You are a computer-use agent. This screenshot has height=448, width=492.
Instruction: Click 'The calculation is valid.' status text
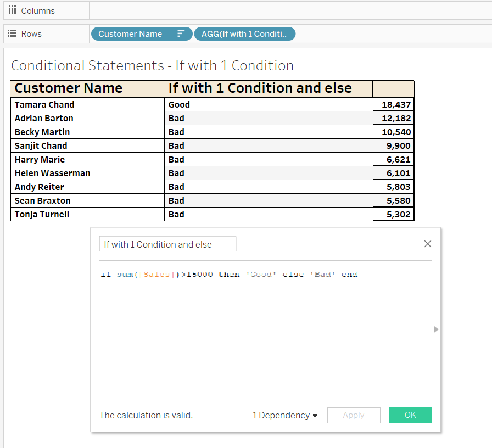[x=146, y=415]
